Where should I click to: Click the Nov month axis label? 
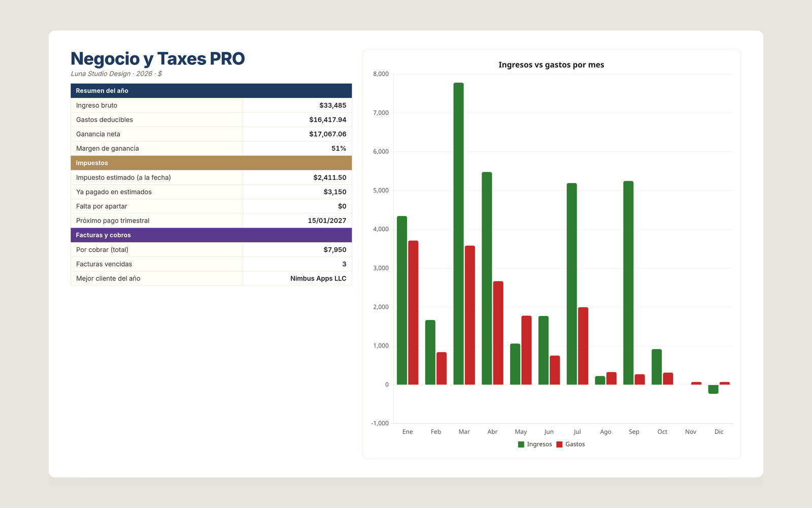tap(691, 432)
